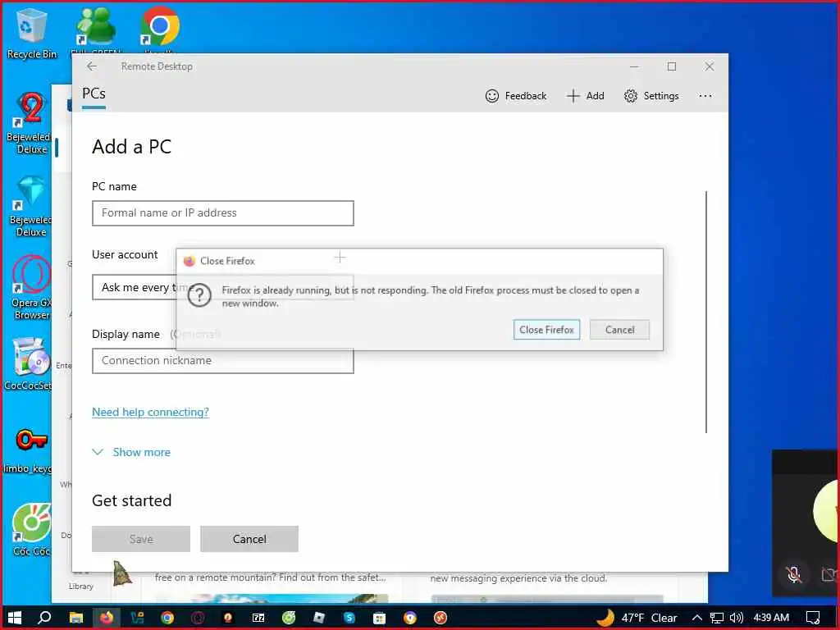Open Bejeweled 2 Deluxe desktop icon
The image size is (840, 630).
tap(30, 123)
